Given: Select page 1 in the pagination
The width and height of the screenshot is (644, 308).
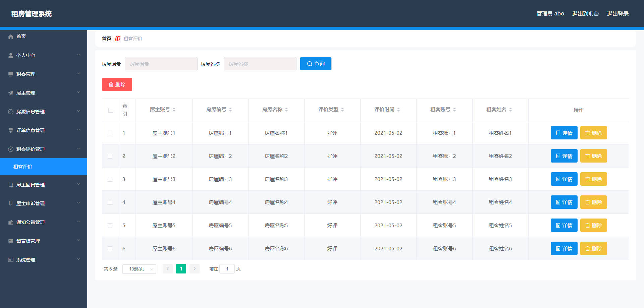Looking at the screenshot, I should [181, 269].
